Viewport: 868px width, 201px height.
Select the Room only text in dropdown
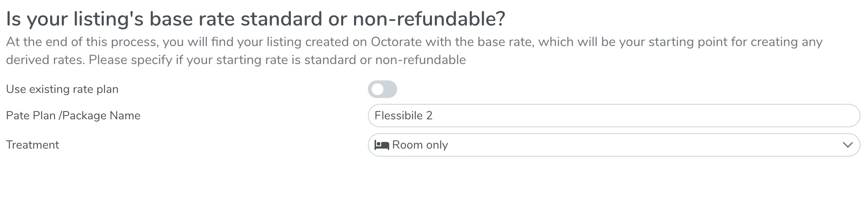[x=420, y=145]
